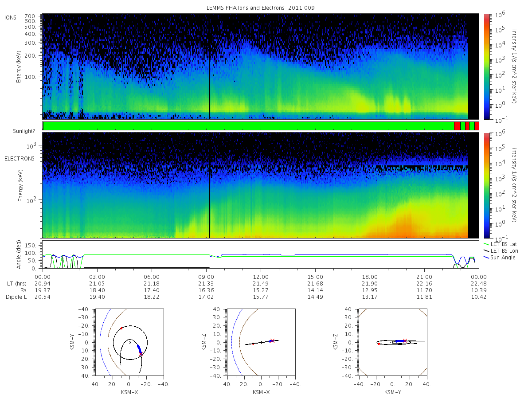Click the horizontal 'KSM-Y' label under right orbit plot
Screen dimensions: 532x399
[x=393, y=392]
